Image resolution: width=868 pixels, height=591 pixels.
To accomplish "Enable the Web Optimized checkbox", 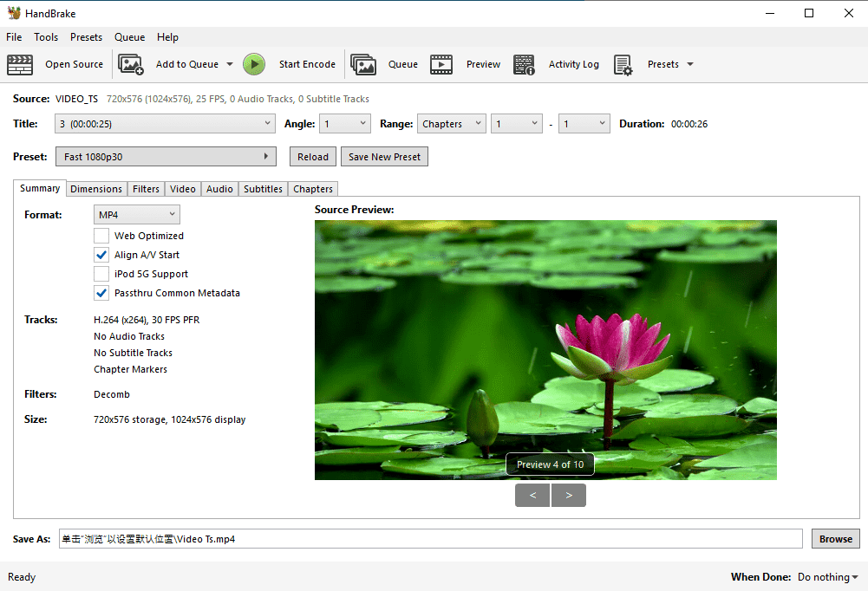I will pos(101,236).
